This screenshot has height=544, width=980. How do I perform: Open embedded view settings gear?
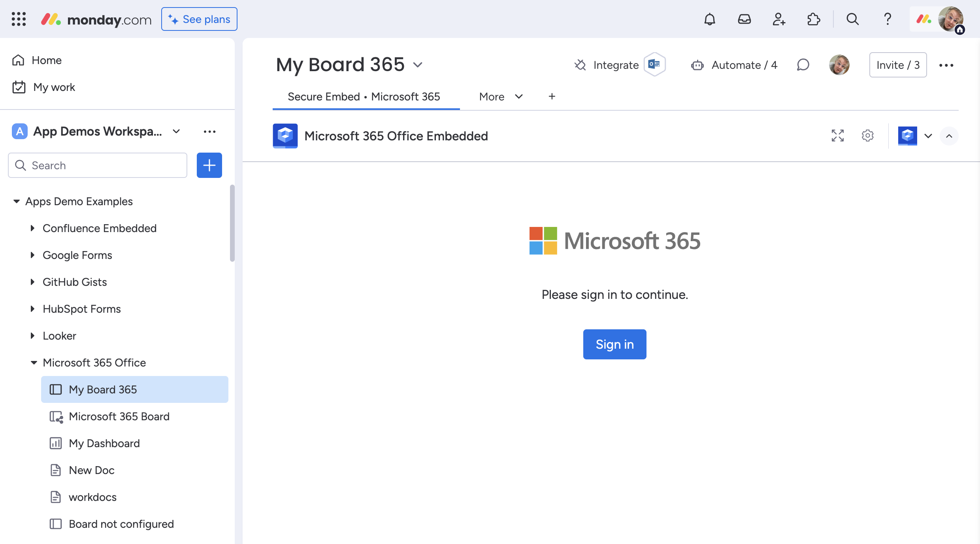(x=867, y=136)
